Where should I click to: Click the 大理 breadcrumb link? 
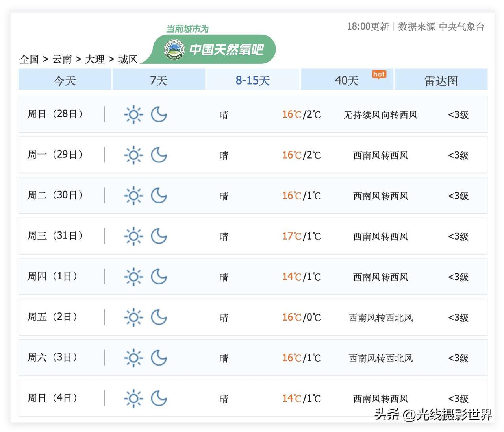coord(95,59)
